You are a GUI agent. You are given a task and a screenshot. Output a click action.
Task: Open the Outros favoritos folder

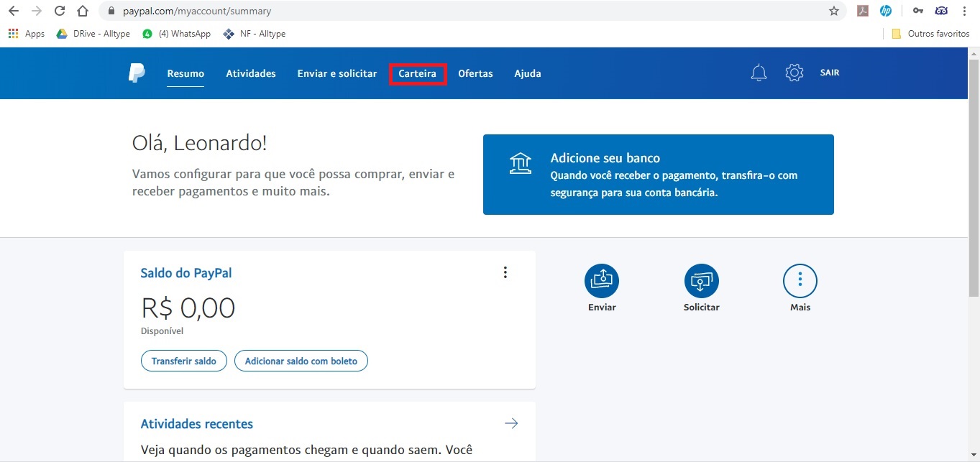pyautogui.click(x=930, y=34)
